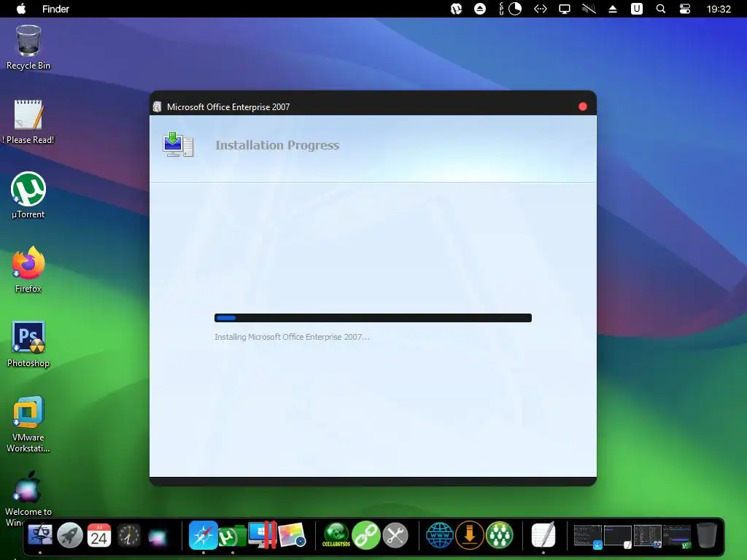747x560 pixels.
Task: Click the muted sound icon in menu bar
Action: pos(589,9)
